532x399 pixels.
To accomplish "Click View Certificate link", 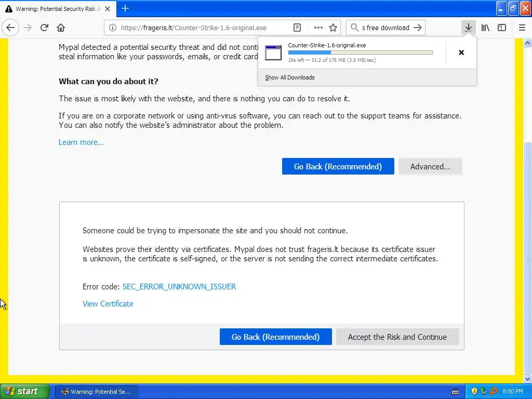I will coord(108,303).
